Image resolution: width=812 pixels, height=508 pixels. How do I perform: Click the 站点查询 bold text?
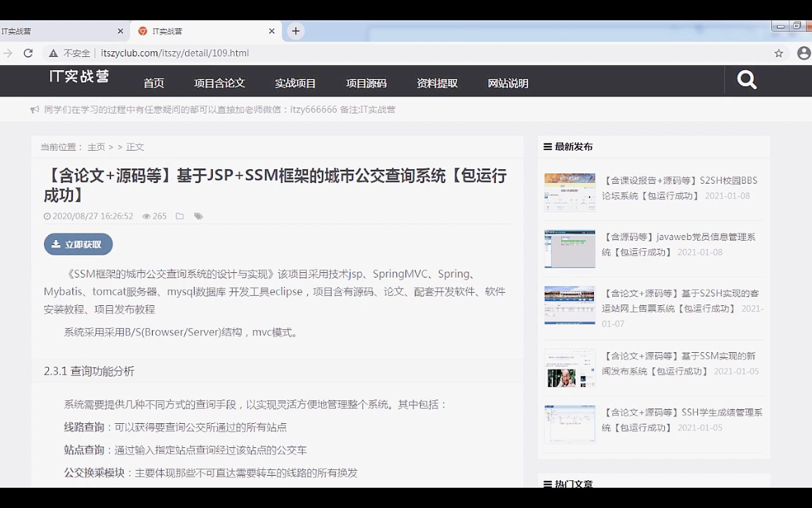pos(84,450)
